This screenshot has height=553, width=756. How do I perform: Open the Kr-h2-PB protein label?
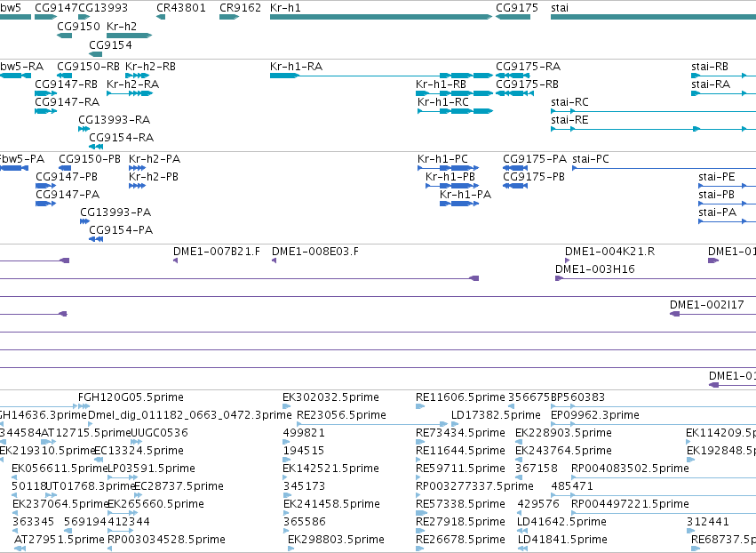coord(154,177)
